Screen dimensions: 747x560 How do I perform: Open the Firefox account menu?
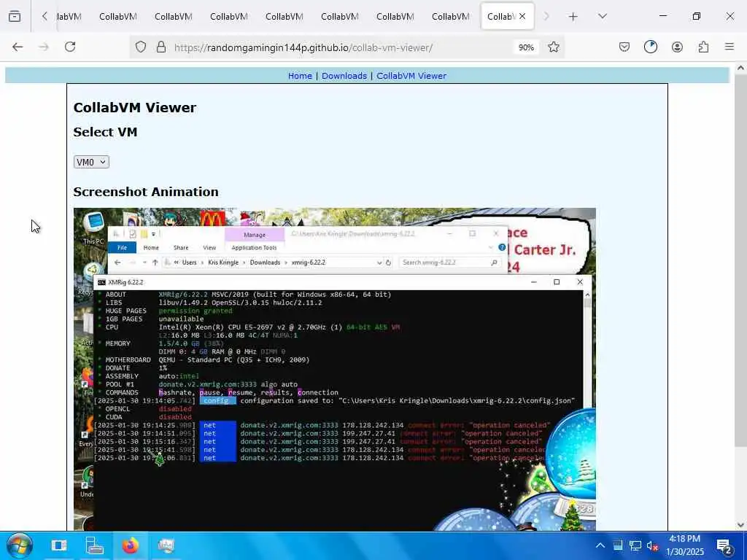coord(677,47)
